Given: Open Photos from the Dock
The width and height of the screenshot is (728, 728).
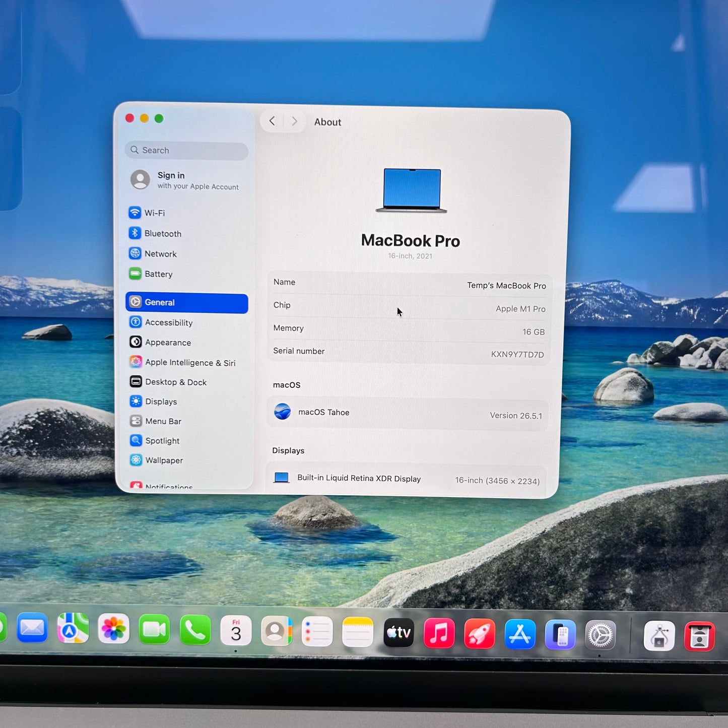Looking at the screenshot, I should click(114, 629).
